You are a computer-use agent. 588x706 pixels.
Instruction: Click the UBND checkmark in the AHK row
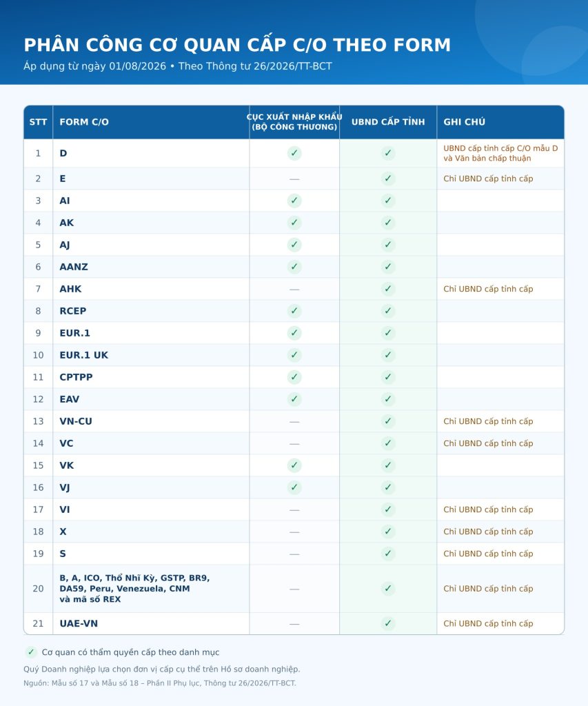[x=387, y=289]
